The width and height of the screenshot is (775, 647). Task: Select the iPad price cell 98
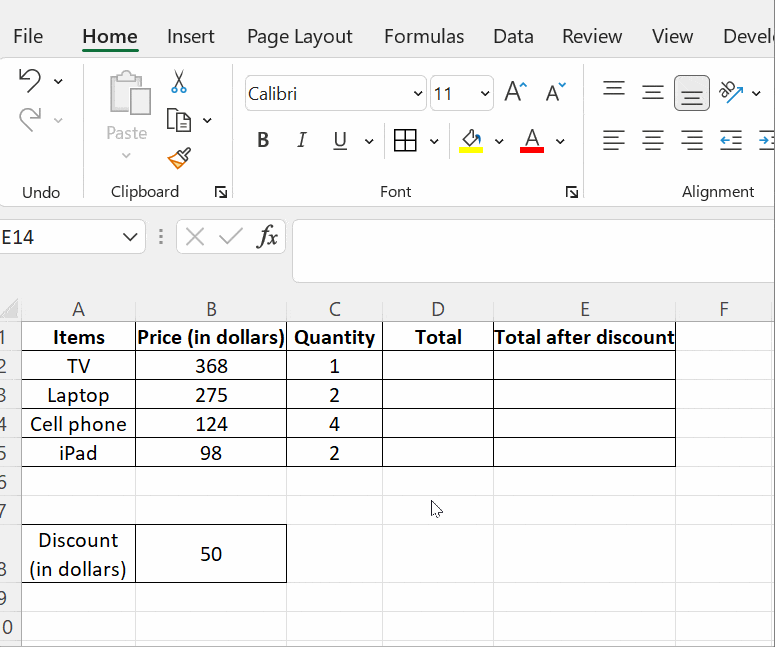(x=211, y=453)
